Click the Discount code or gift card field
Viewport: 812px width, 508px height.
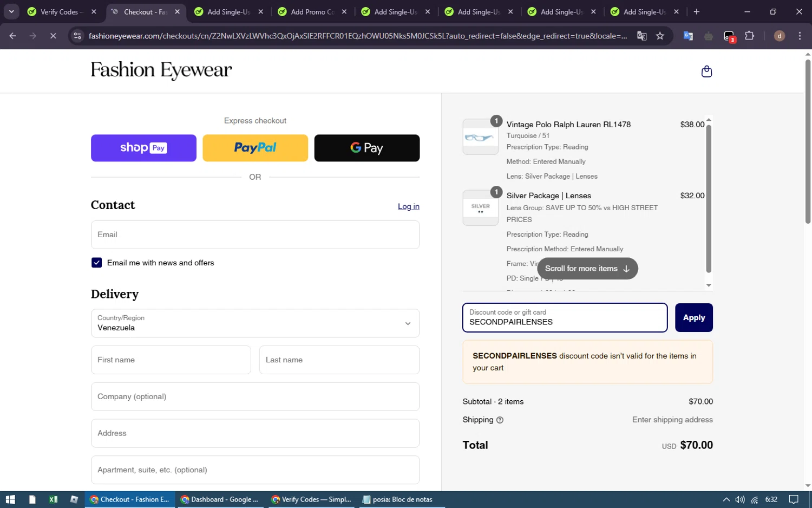tap(565, 317)
